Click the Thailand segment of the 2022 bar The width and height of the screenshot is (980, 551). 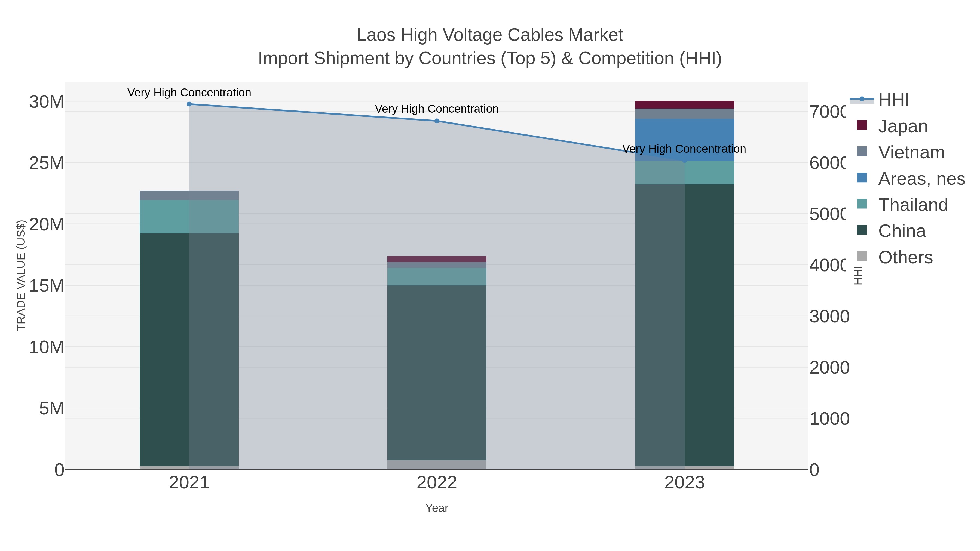[x=437, y=277]
